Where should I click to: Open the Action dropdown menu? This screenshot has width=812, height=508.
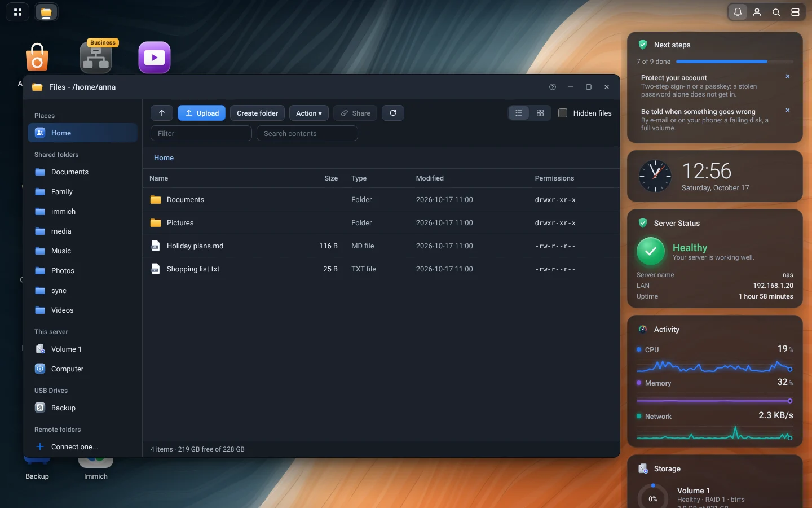click(x=309, y=113)
